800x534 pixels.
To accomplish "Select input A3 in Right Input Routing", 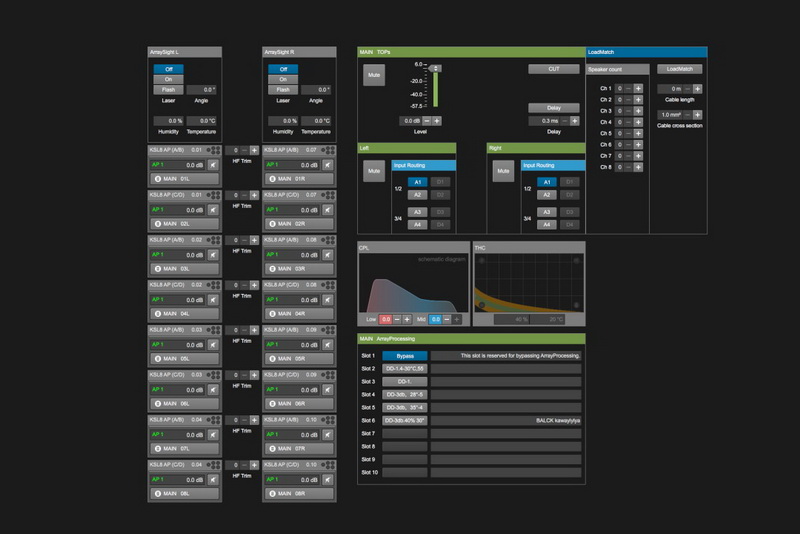I will (546, 212).
